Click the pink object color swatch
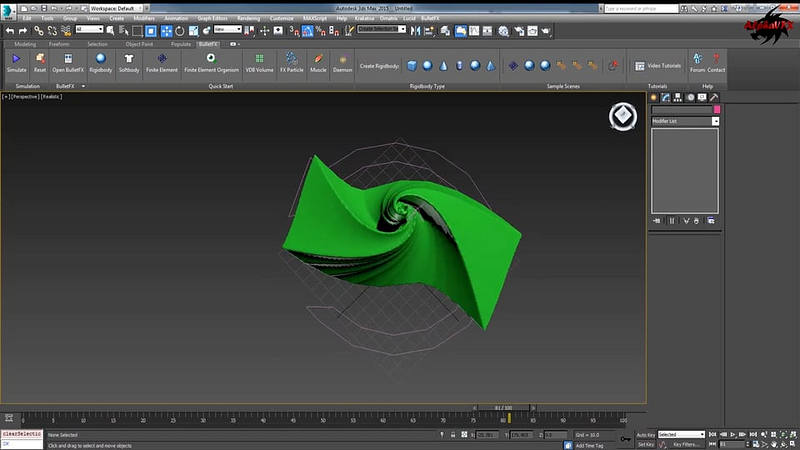This screenshot has height=450, width=800. tap(715, 110)
